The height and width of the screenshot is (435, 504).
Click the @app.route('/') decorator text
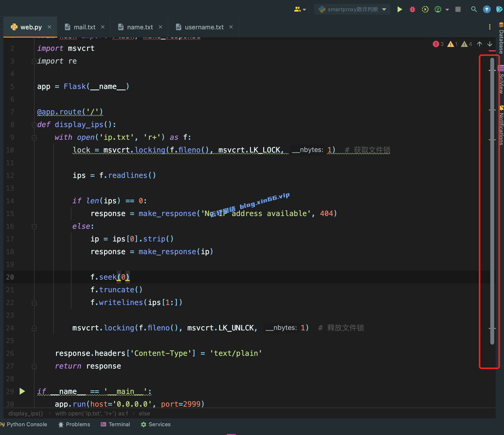70,112
